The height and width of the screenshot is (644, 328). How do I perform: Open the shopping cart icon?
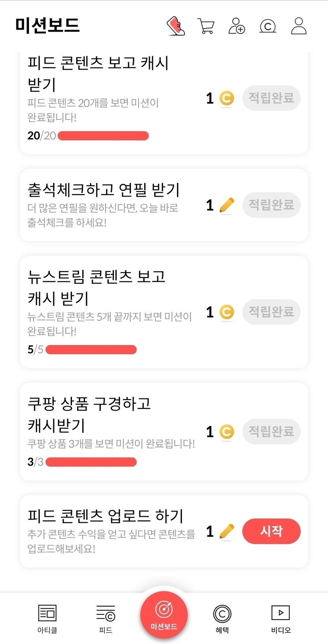coord(206,26)
